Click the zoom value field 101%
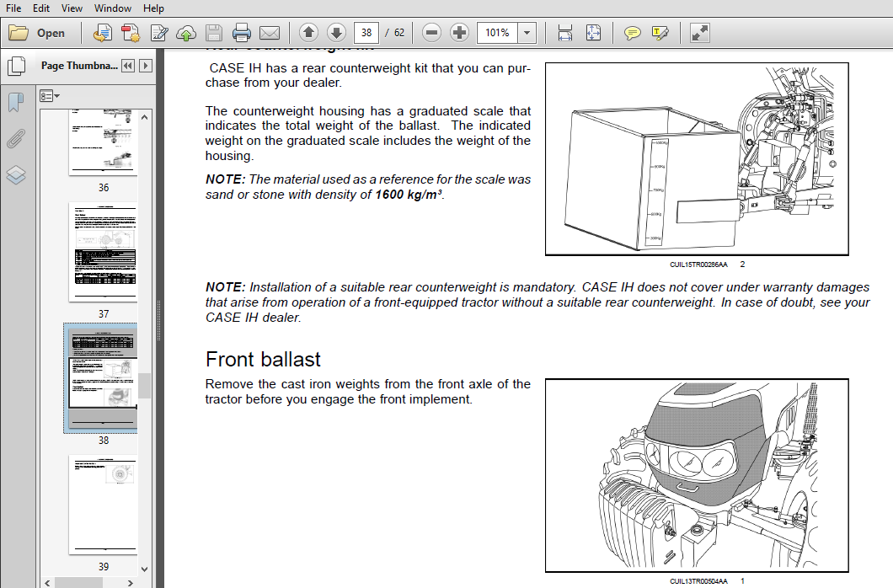The width and height of the screenshot is (893, 588). point(497,33)
